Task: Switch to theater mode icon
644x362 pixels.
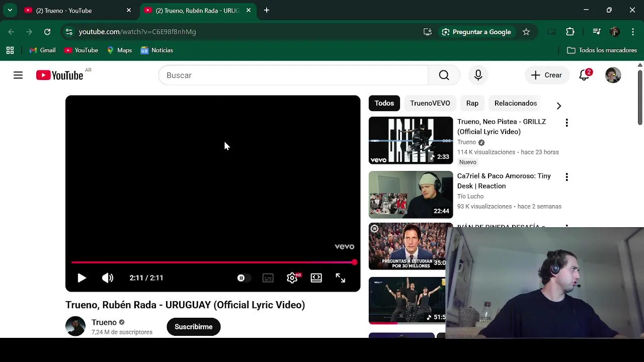Action: click(316, 278)
